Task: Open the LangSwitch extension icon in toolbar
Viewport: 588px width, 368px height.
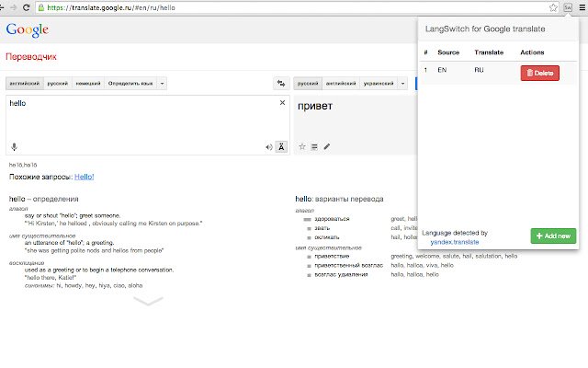Action: click(568, 7)
